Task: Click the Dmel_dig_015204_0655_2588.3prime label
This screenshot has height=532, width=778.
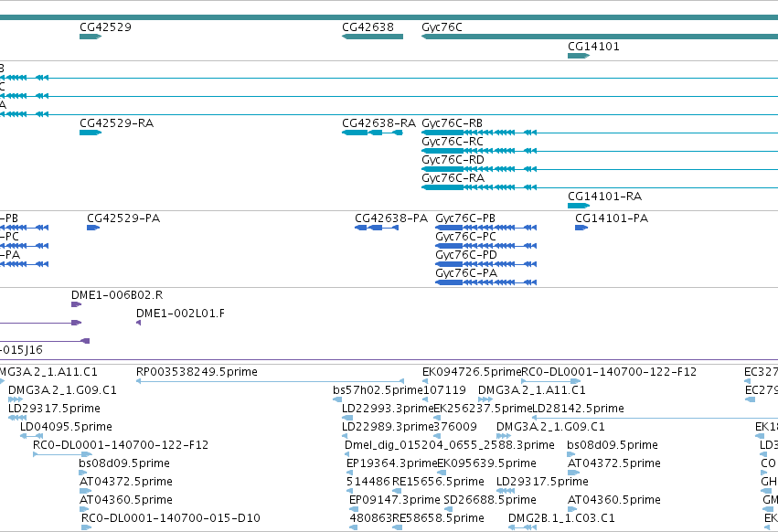Action: (x=450, y=445)
